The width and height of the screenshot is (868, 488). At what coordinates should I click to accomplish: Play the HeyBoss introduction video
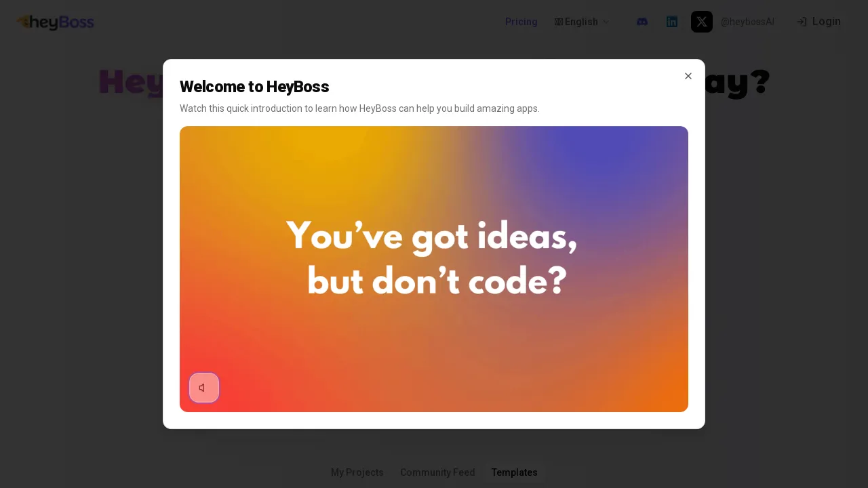tap(434, 269)
